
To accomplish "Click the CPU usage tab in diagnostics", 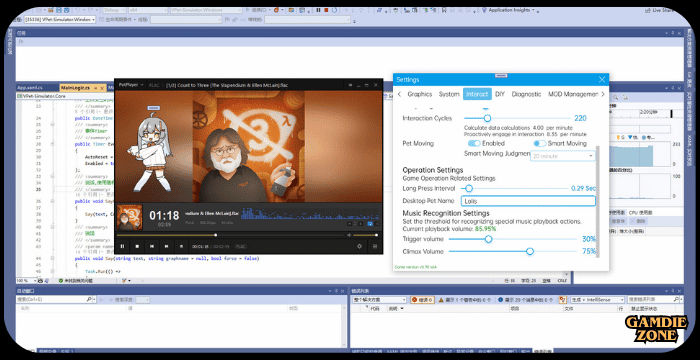I will point(641,213).
